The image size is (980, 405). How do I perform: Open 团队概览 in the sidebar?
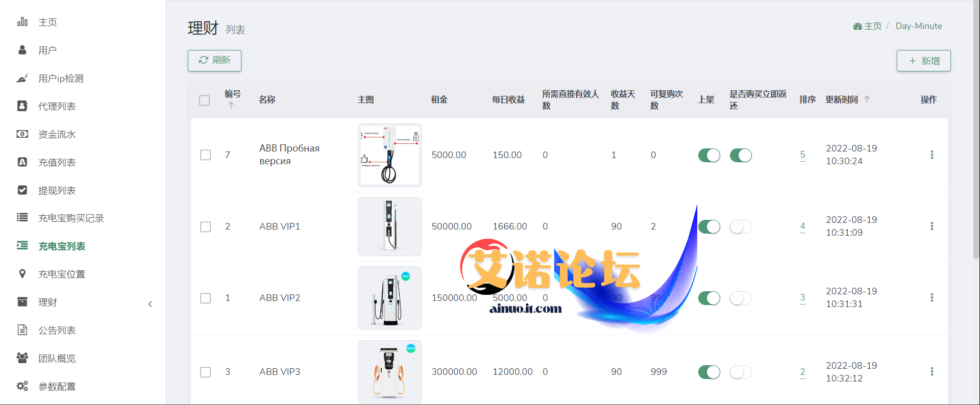pyautogui.click(x=57, y=359)
